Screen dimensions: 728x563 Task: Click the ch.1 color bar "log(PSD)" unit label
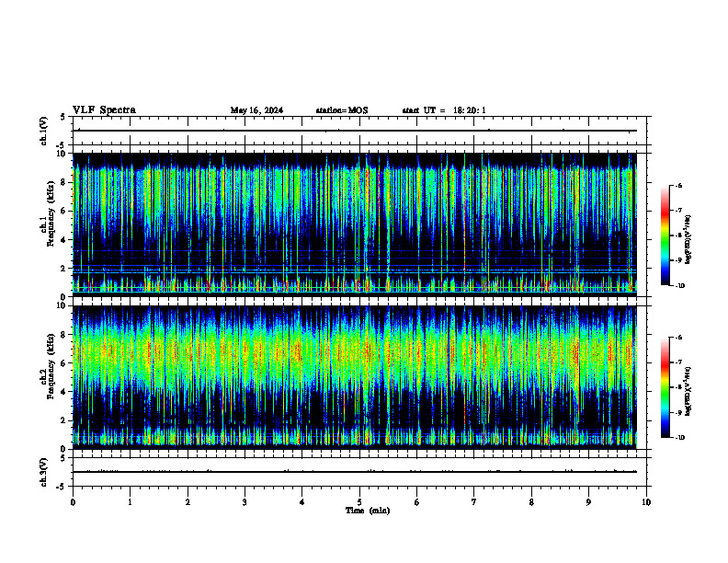[x=688, y=239]
